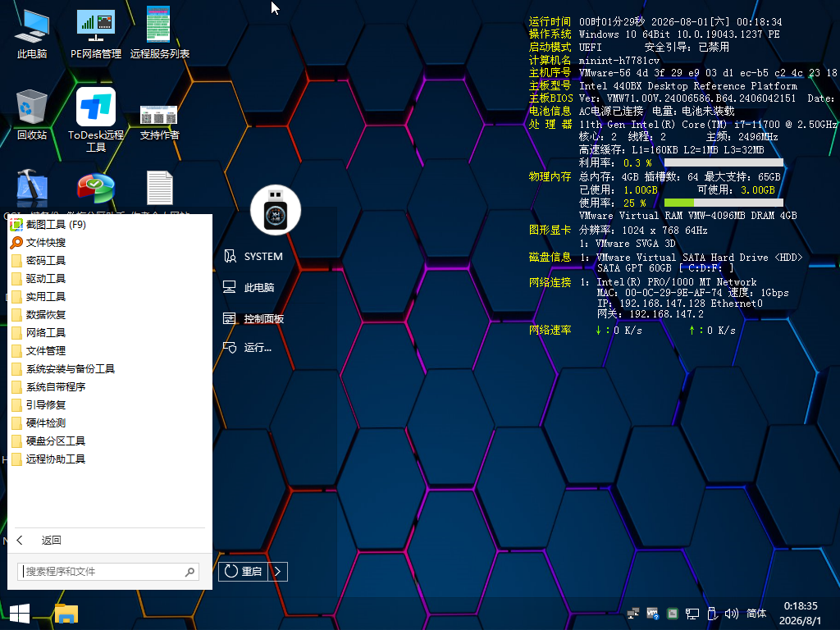
Task: Click the green chip tray icon
Action: (673, 614)
